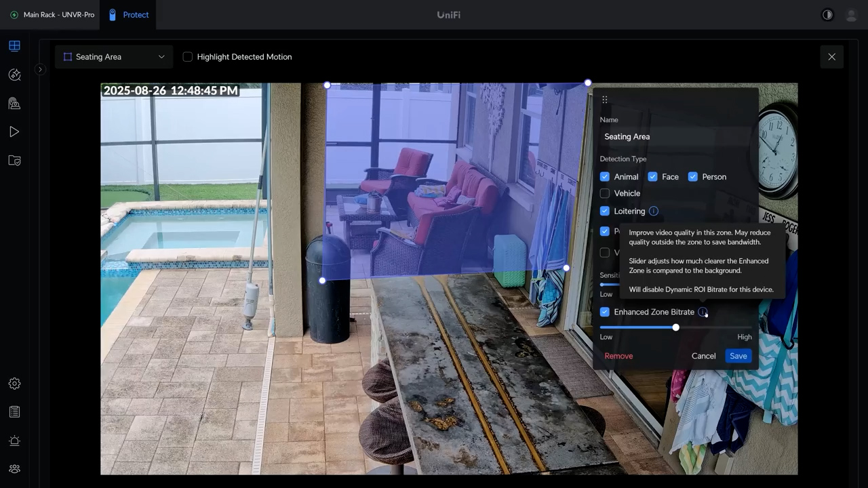Open the Seating Area zone dropdown
The image size is (868, 488).
(x=114, y=57)
